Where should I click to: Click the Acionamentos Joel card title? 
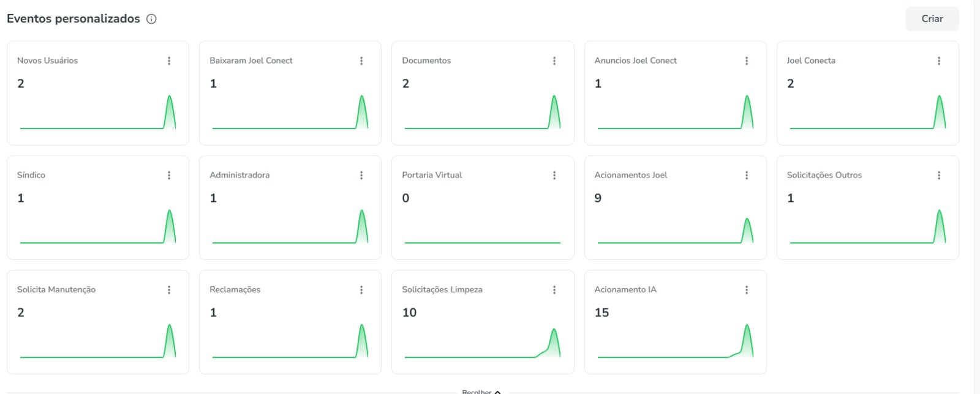[x=630, y=175]
